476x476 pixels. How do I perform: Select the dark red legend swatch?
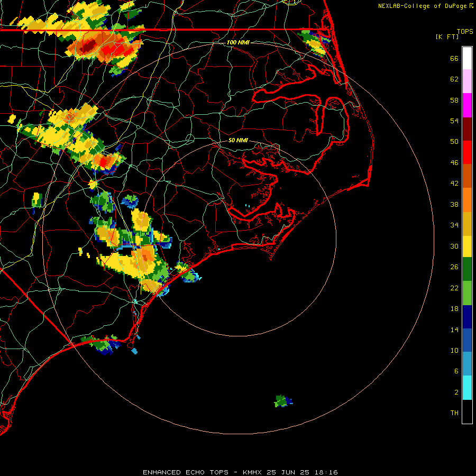[467, 129]
